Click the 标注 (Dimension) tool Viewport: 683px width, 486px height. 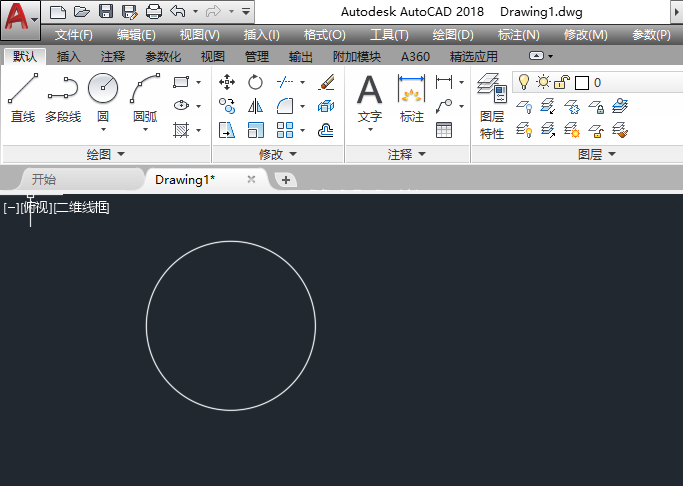(412, 98)
